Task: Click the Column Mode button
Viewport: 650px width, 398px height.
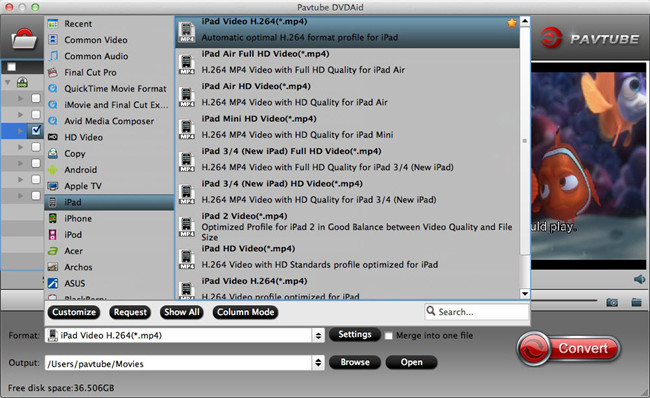Action: (245, 312)
